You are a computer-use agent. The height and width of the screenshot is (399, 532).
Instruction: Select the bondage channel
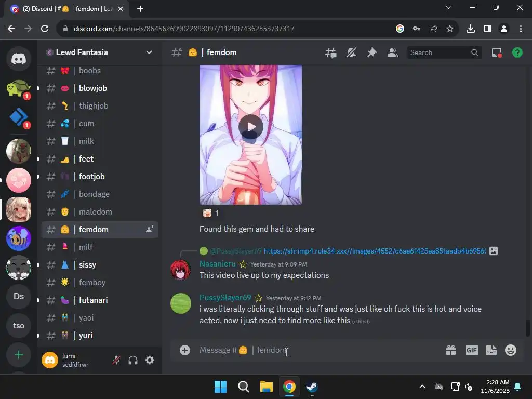(x=99, y=194)
